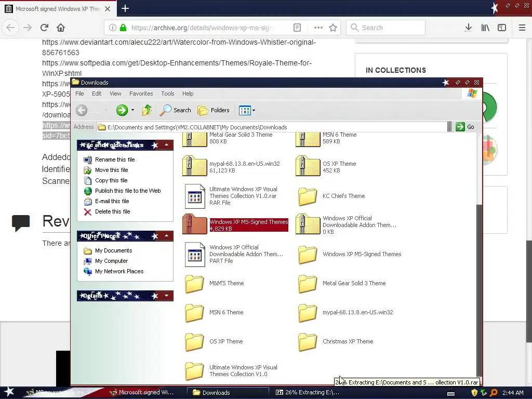Image resolution: width=532 pixels, height=399 pixels.
Task: Click Explorer address bar path
Action: 271,127
